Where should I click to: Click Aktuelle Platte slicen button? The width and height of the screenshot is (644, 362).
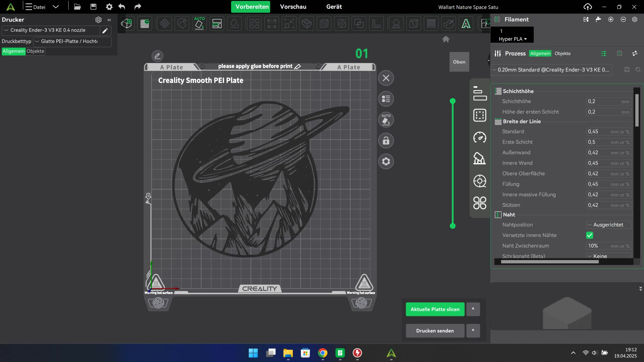tap(435, 309)
